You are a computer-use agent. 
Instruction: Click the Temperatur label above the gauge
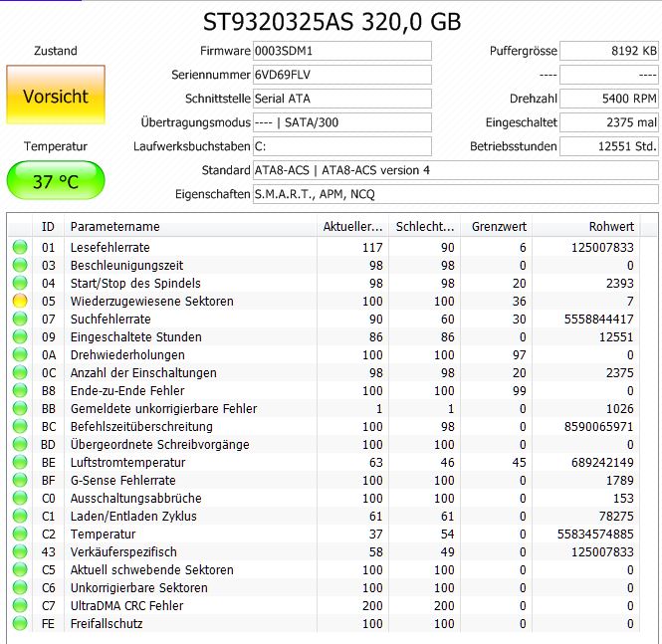point(56,146)
